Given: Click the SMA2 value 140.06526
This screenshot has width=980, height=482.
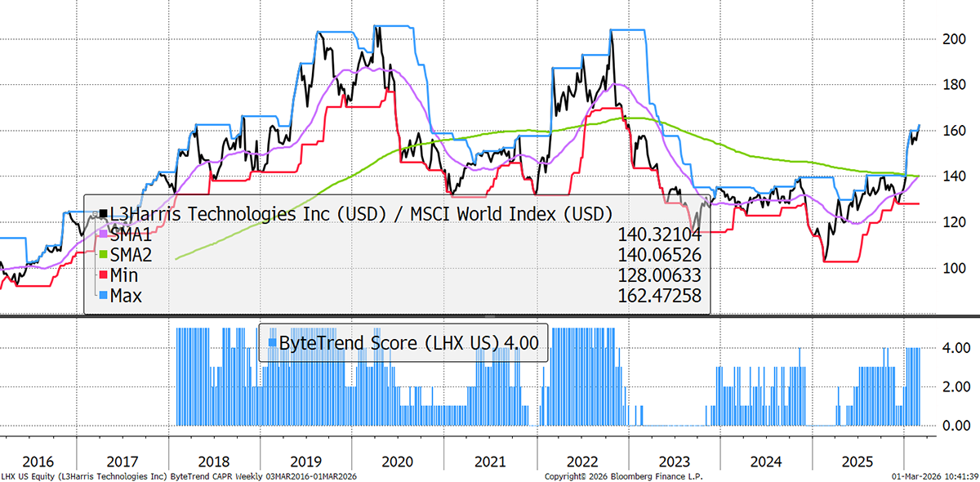Looking at the screenshot, I should (659, 256).
